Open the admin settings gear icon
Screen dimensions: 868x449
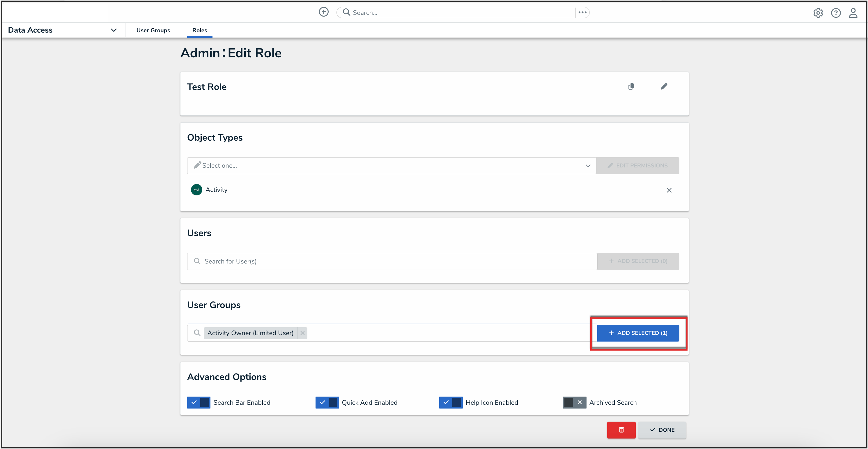(x=818, y=13)
